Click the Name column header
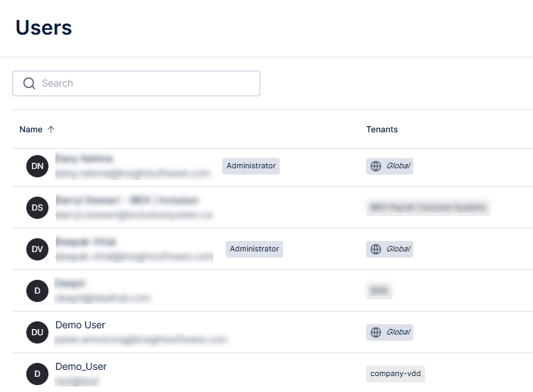Viewport: 533px width, 392px height. (31, 130)
